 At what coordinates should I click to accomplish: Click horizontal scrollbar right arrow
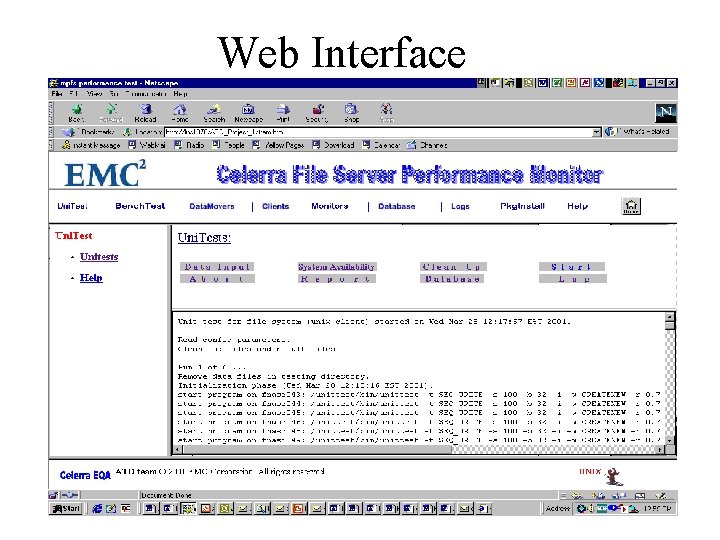pos(660,450)
